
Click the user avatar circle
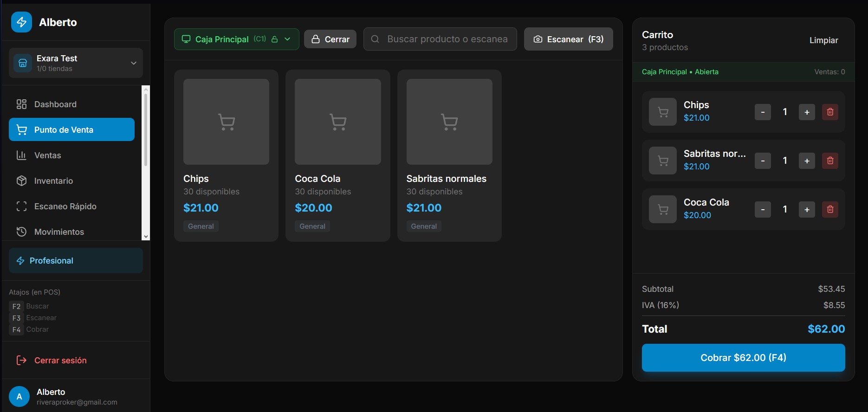(x=19, y=397)
